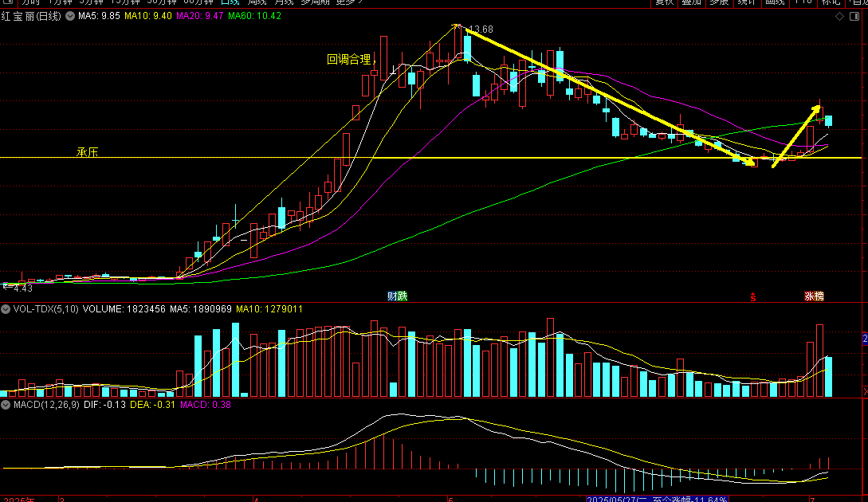Click the MA10: 9.40 value label
The height and width of the screenshot is (502, 868).
click(x=147, y=16)
